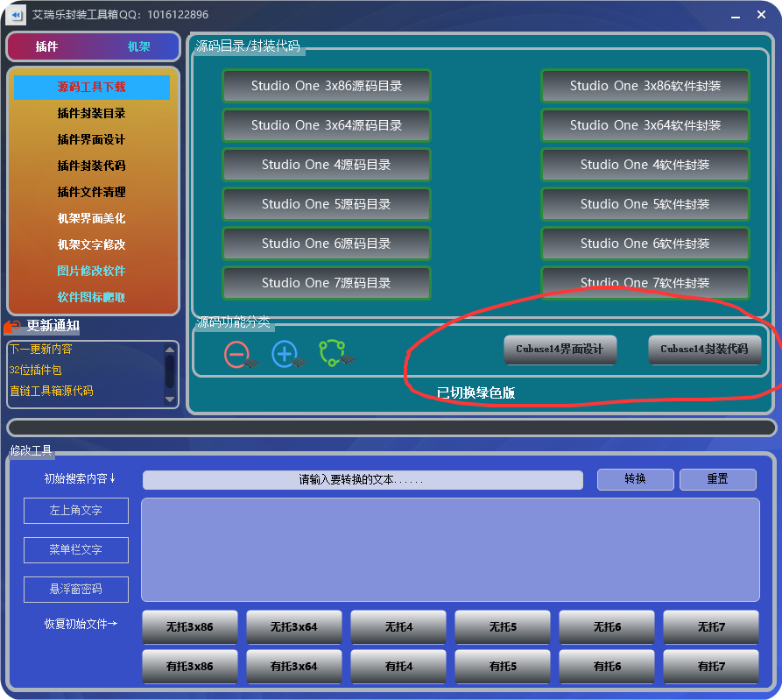
Task: Click the large conversion output text area
Action: point(450,550)
